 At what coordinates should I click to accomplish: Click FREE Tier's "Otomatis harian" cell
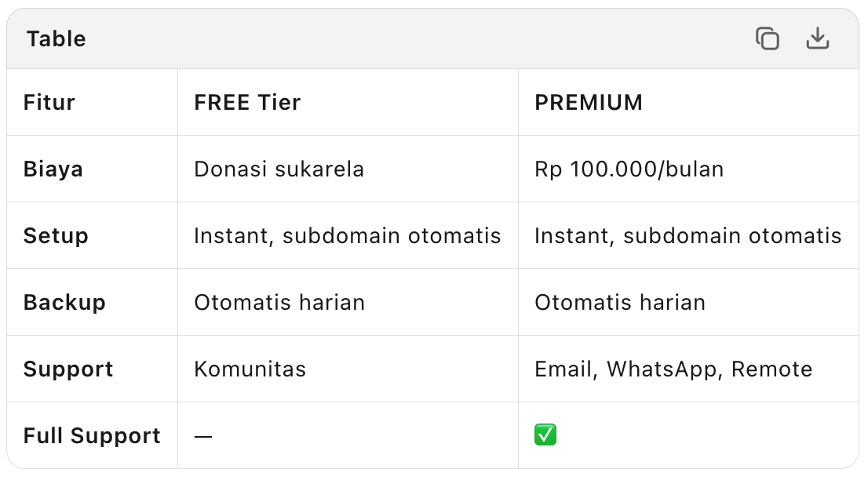(279, 302)
